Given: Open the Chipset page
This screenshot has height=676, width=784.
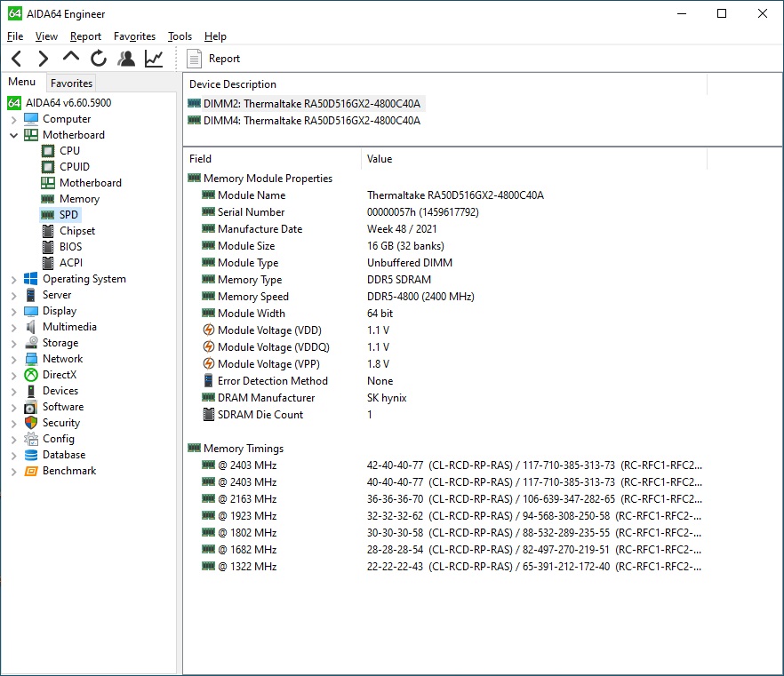Looking at the screenshot, I should (77, 231).
